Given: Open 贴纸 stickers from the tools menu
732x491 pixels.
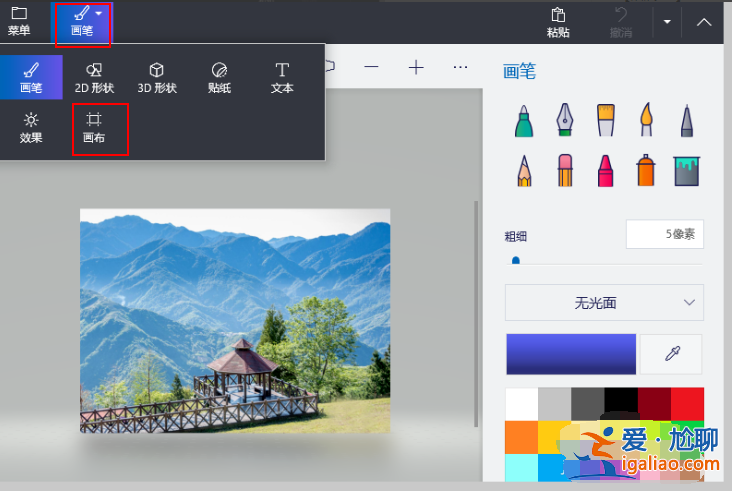Looking at the screenshot, I should pos(219,78).
